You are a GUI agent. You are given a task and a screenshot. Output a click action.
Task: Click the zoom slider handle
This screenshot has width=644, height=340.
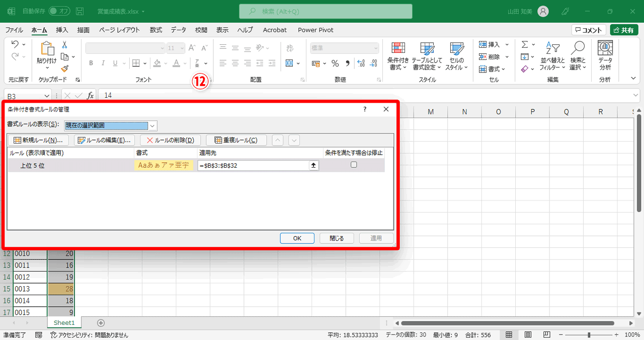(x=589, y=335)
